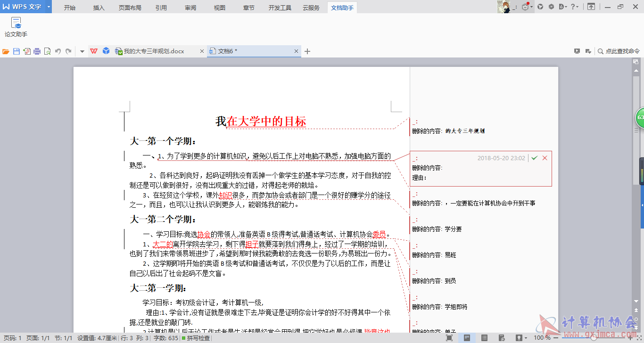Redo the last action
This screenshot has height=343, width=644.
(68, 51)
